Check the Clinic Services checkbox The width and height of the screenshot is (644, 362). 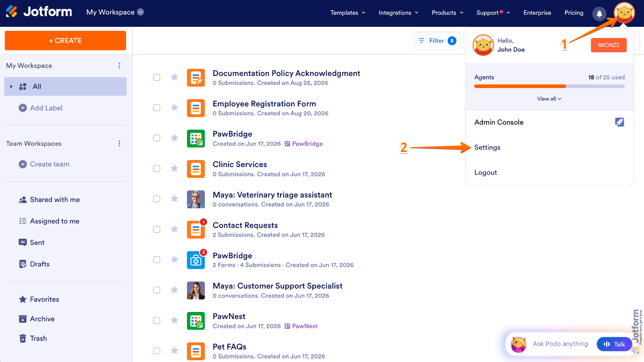coord(157,168)
